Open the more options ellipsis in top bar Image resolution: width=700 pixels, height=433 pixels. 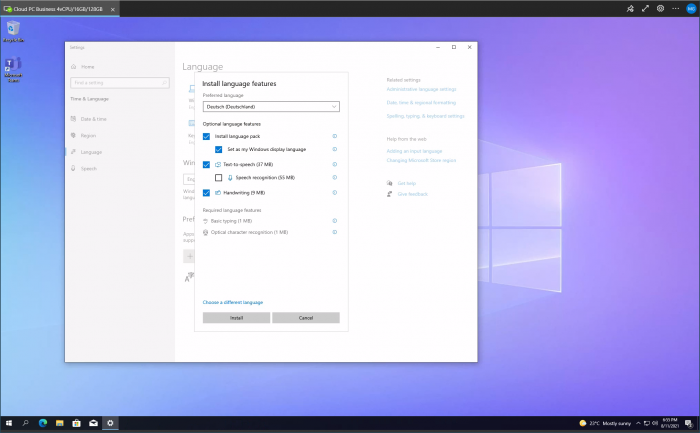click(675, 8)
